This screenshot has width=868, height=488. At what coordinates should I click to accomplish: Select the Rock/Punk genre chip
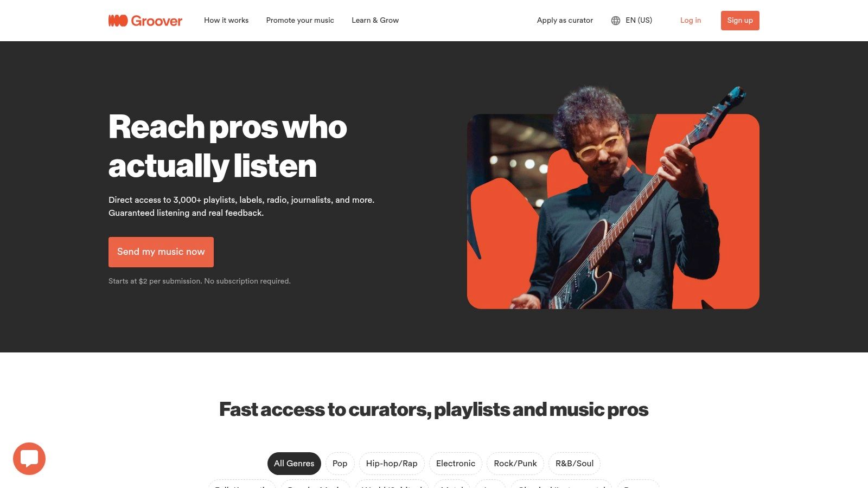point(515,464)
